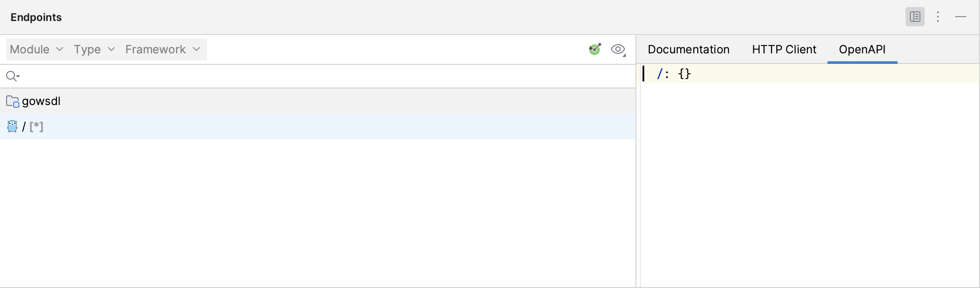Click the search magnifier icon
Viewport: 980px width, 288px height.
pyautogui.click(x=12, y=76)
